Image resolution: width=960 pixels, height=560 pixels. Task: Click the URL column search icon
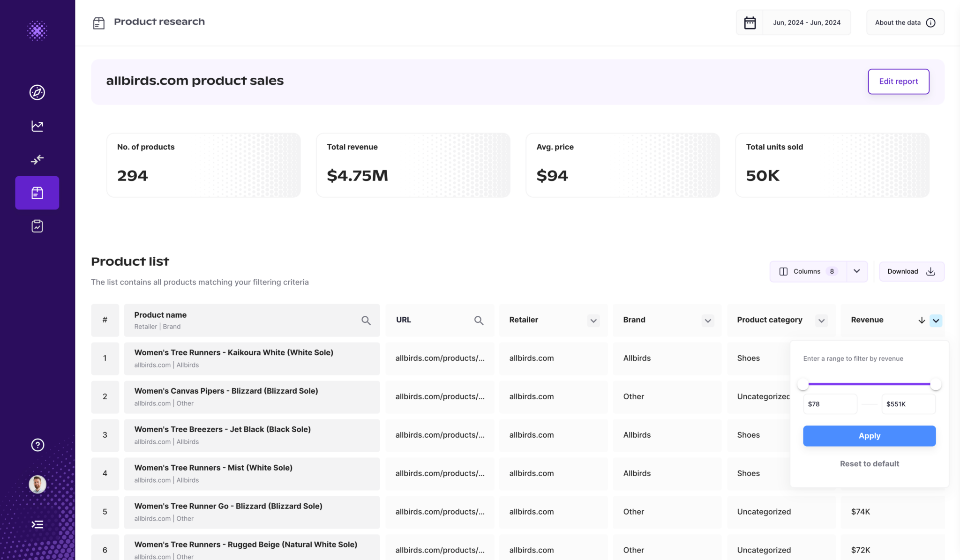(479, 321)
